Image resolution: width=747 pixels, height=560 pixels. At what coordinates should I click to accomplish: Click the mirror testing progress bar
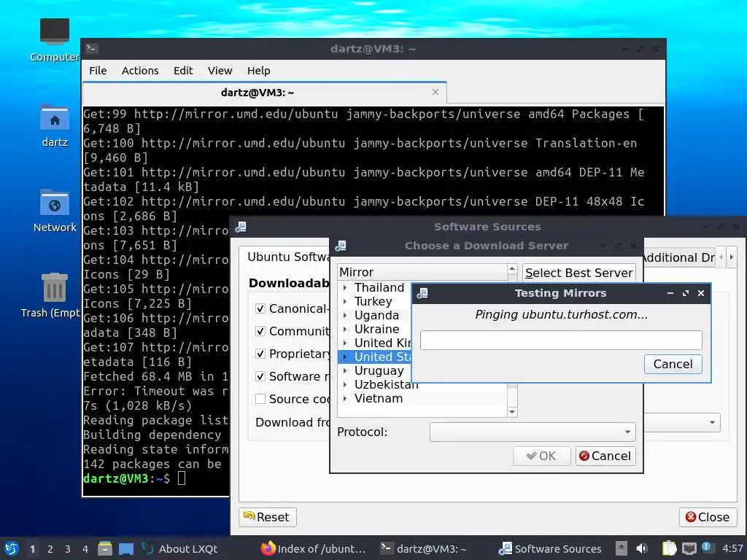pos(561,340)
